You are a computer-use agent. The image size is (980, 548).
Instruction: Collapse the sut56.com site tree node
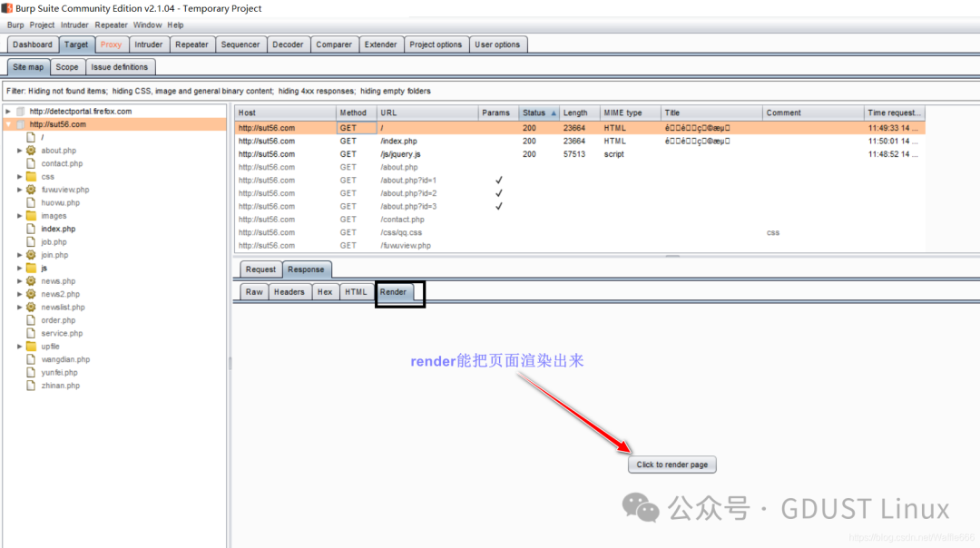8,124
